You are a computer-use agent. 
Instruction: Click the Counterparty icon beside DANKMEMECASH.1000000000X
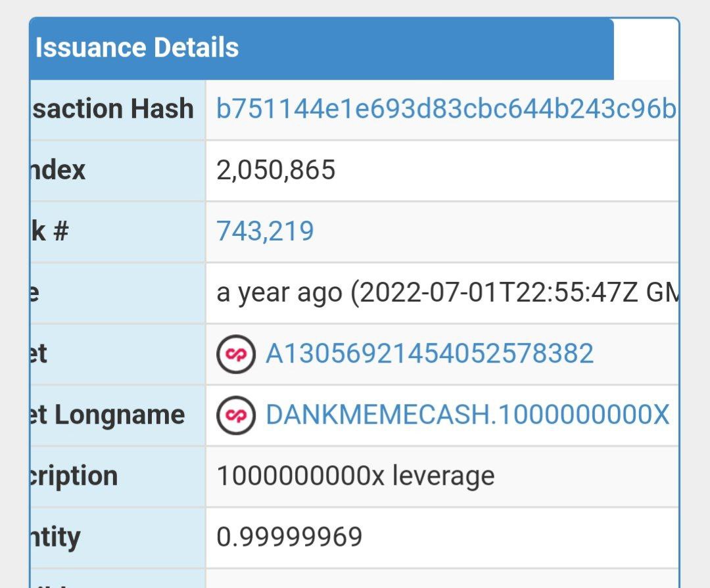pos(235,415)
